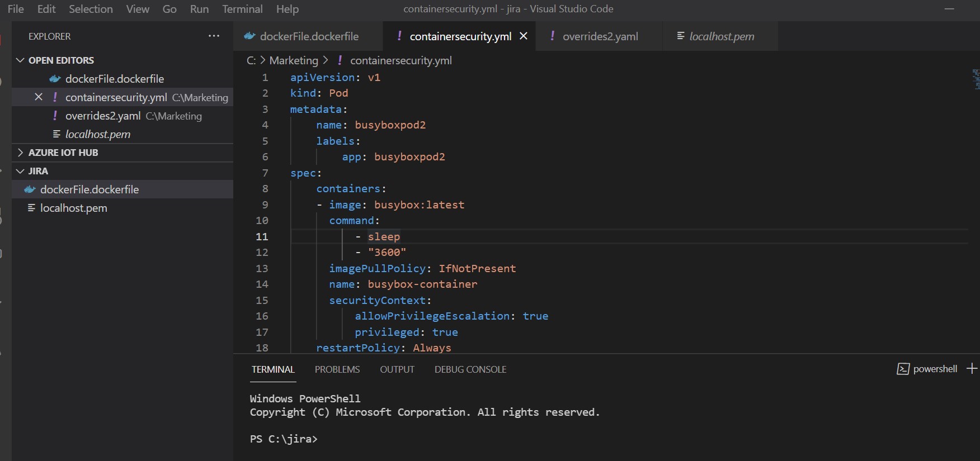Click Marketing in the breadcrumb path
This screenshot has width=980, height=461.
point(294,60)
